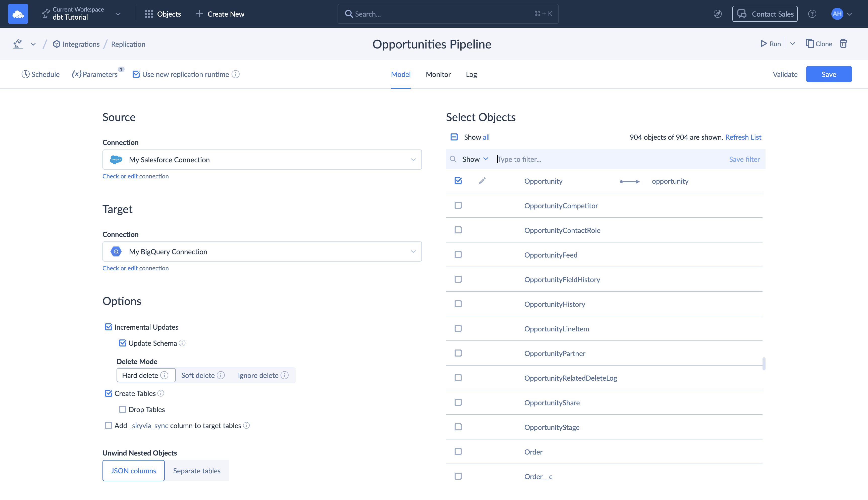Uncheck Incremental Updates checkbox
Screen dimensions: 868x500
[x=108, y=327]
